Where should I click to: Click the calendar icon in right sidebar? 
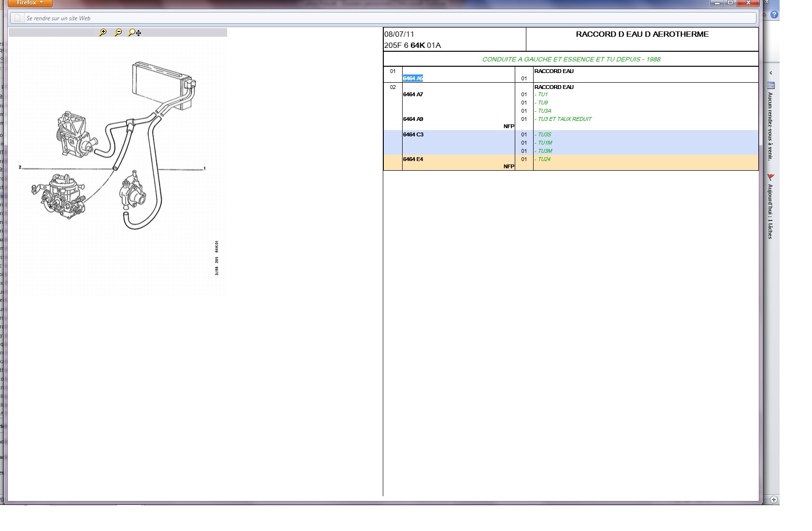pos(771,86)
